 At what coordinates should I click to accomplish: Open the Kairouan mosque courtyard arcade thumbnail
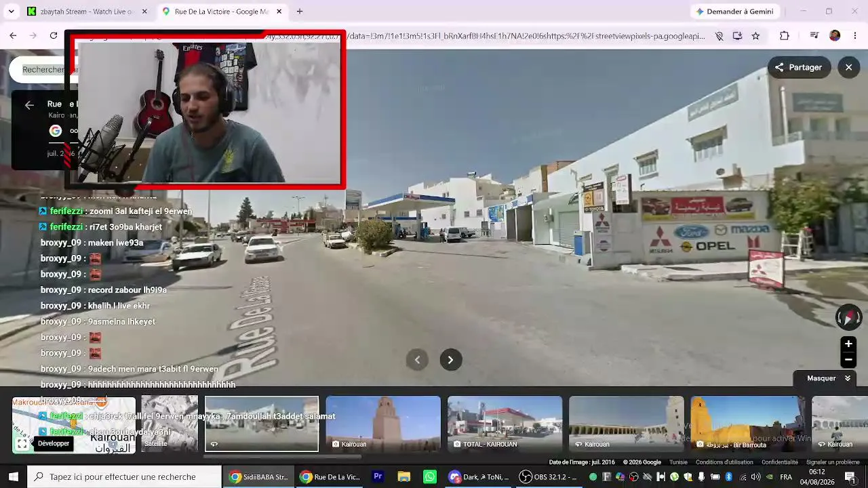point(626,424)
